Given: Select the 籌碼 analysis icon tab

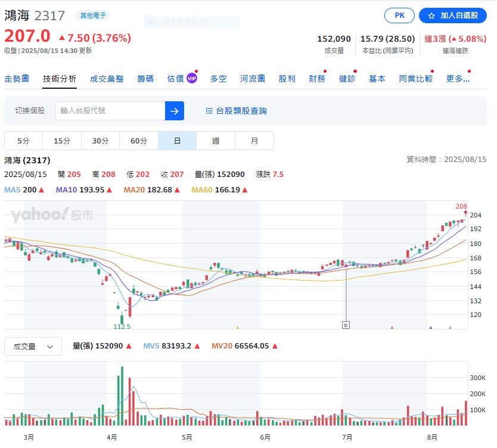Looking at the screenshot, I should tap(146, 78).
